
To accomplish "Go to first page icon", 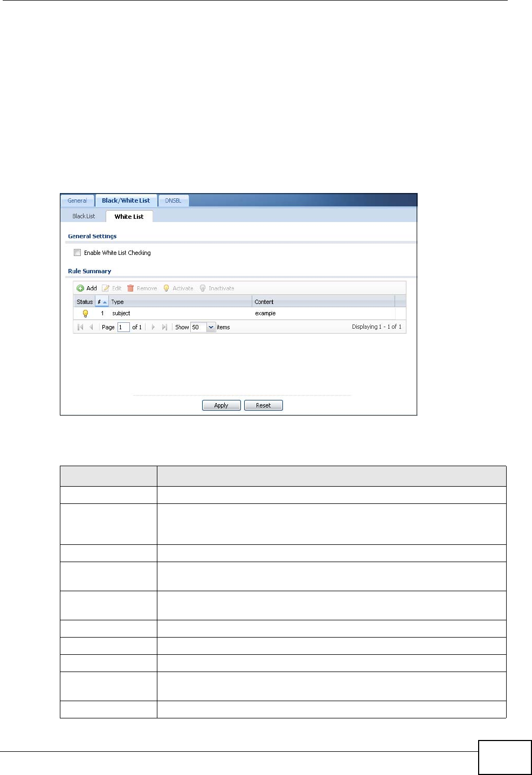I will [80, 327].
